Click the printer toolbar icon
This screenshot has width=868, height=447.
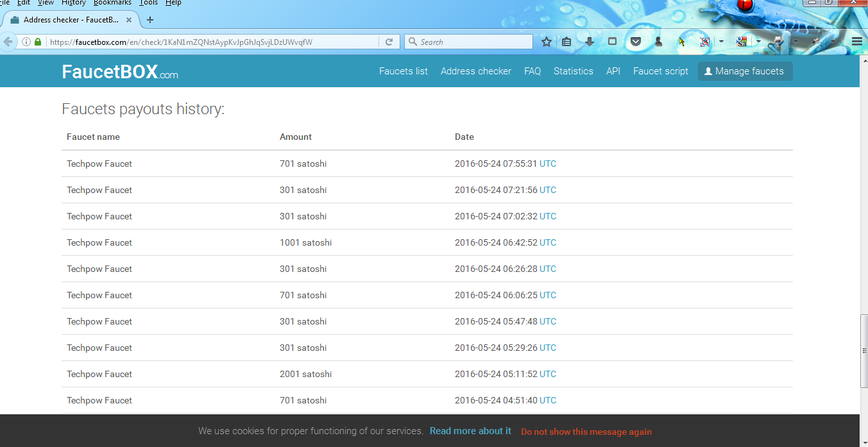click(x=778, y=42)
